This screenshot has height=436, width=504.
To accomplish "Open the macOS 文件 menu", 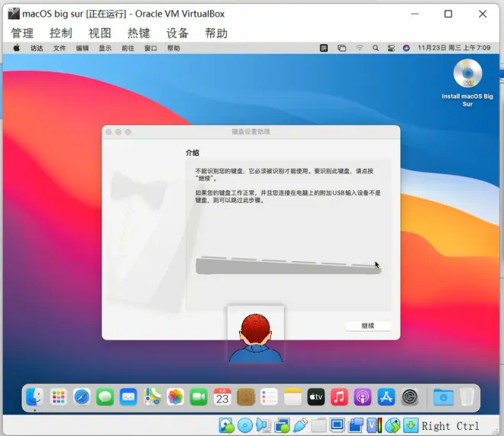I will (x=60, y=48).
